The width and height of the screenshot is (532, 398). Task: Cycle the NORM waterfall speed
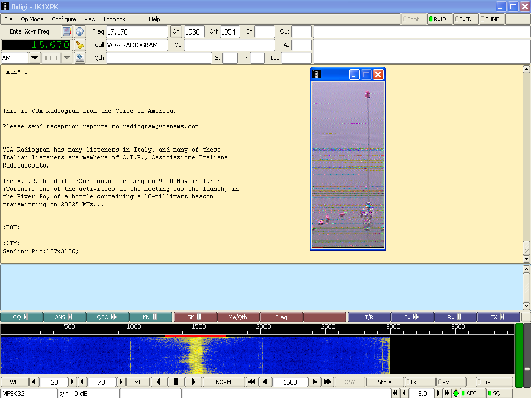[x=224, y=382]
